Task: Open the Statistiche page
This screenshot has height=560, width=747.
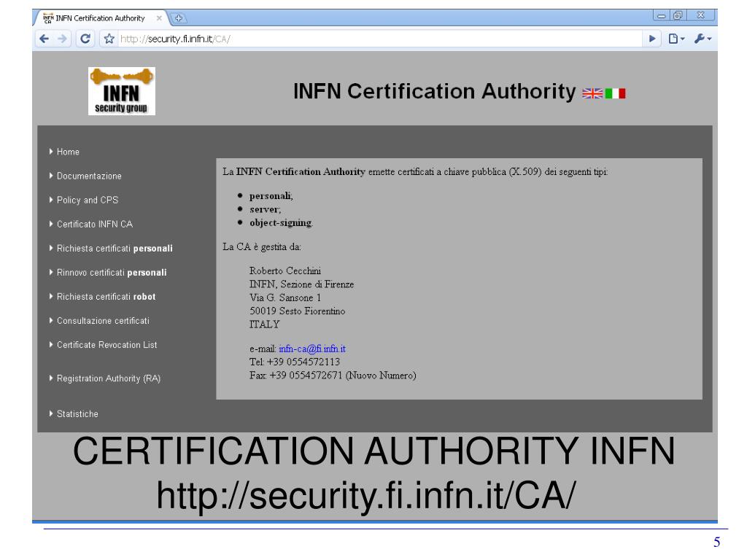Action: coord(77,414)
